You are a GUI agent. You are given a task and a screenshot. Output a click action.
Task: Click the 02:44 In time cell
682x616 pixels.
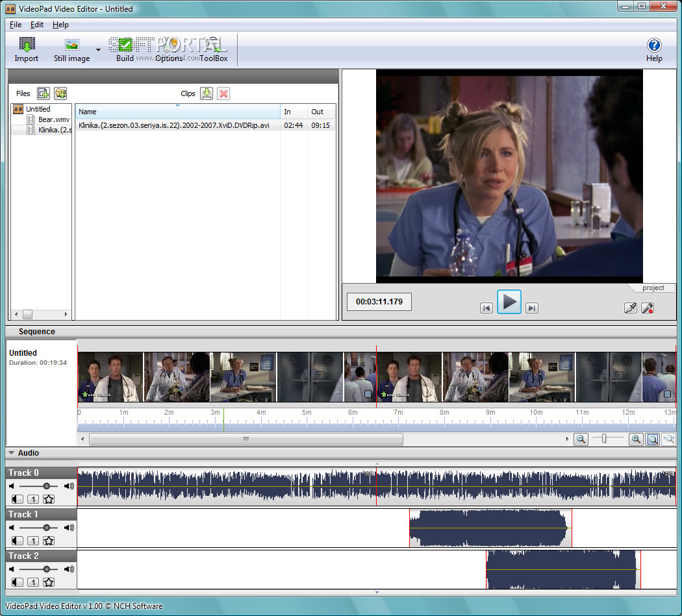(x=293, y=125)
